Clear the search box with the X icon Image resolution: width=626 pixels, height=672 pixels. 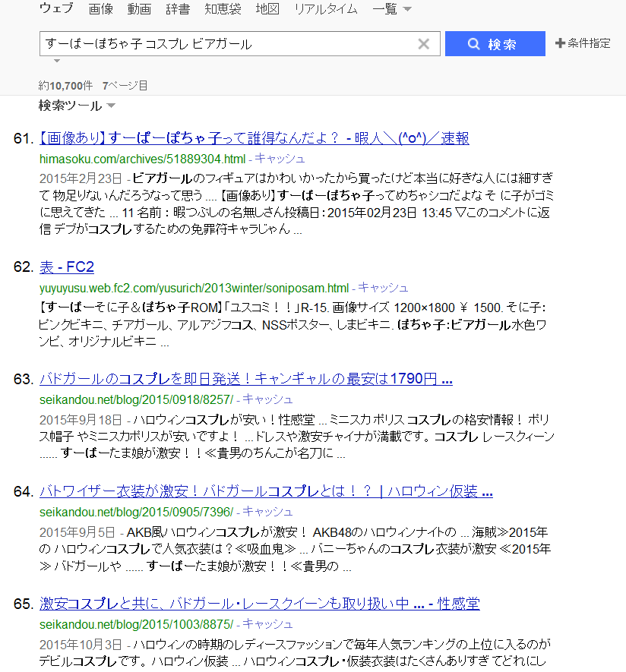tap(424, 44)
